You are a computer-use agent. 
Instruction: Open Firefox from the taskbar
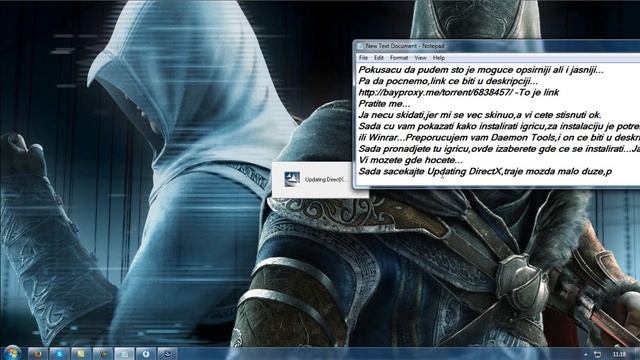[38, 353]
